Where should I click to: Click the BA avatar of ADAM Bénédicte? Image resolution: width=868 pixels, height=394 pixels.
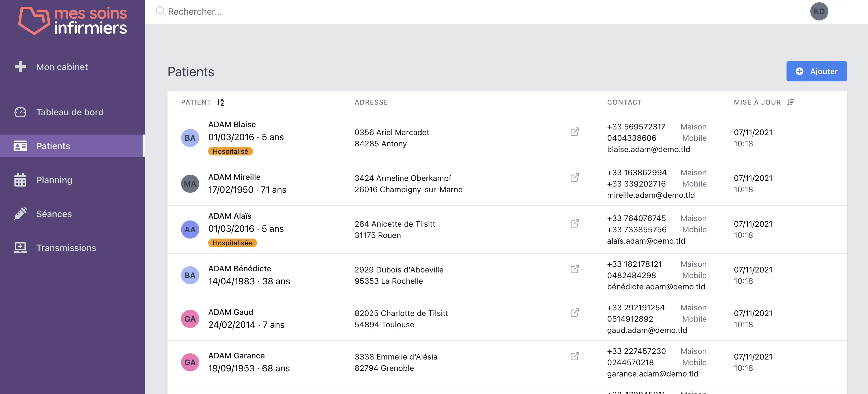pos(190,275)
